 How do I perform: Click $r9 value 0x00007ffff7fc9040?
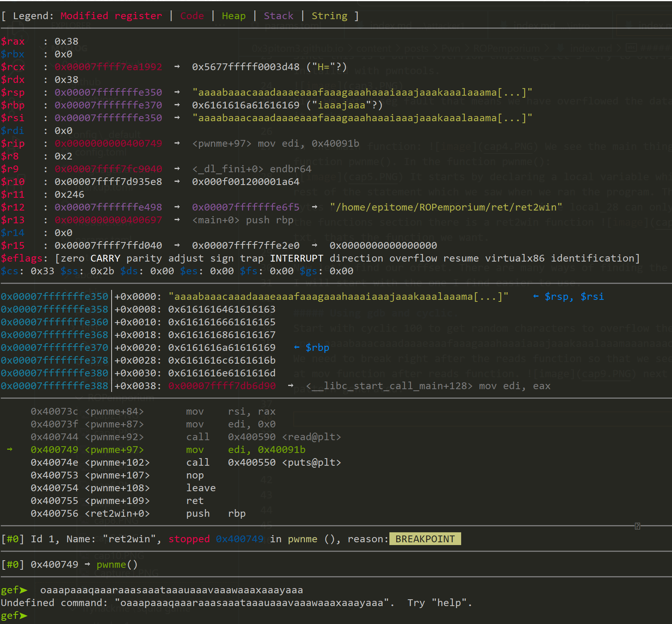tap(108, 169)
